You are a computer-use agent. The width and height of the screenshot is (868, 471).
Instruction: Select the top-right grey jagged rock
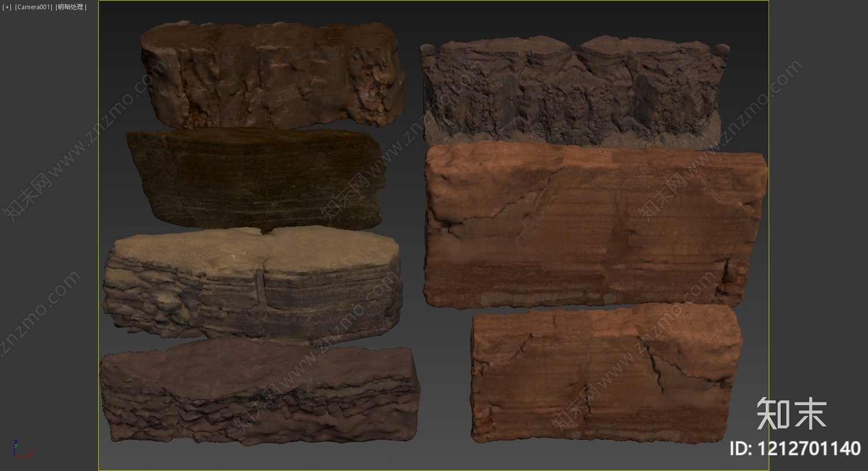pyautogui.click(x=572, y=92)
